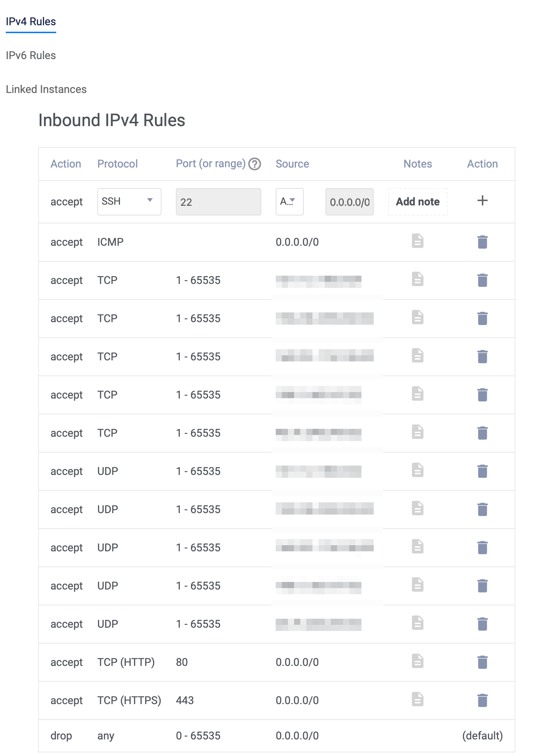Switch to the IPv6 Rules tab
The width and height of the screenshot is (537, 756).
31,55
